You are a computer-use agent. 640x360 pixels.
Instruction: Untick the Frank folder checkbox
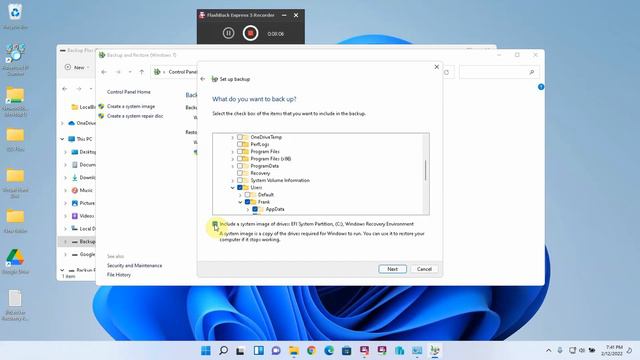pos(247,202)
